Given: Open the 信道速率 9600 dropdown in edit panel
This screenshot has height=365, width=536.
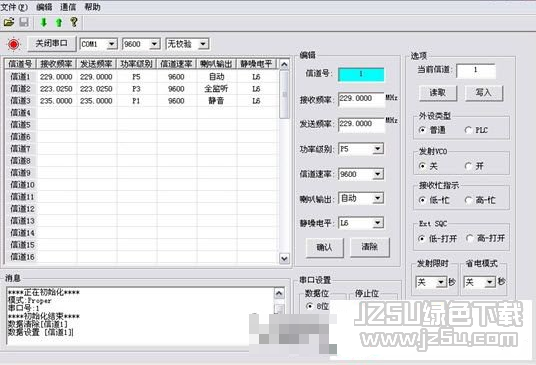Looking at the screenshot, I should pos(377,174).
